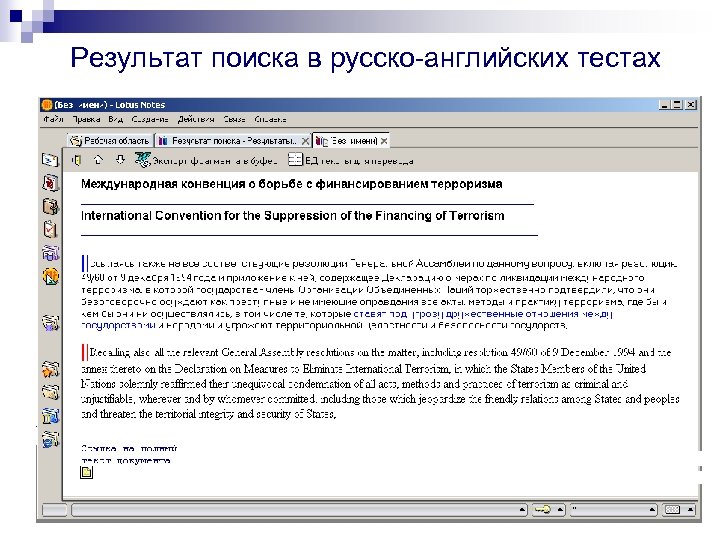Click the red marker before Recalling paragraph
Screen dimensions: 720x540
(84, 353)
